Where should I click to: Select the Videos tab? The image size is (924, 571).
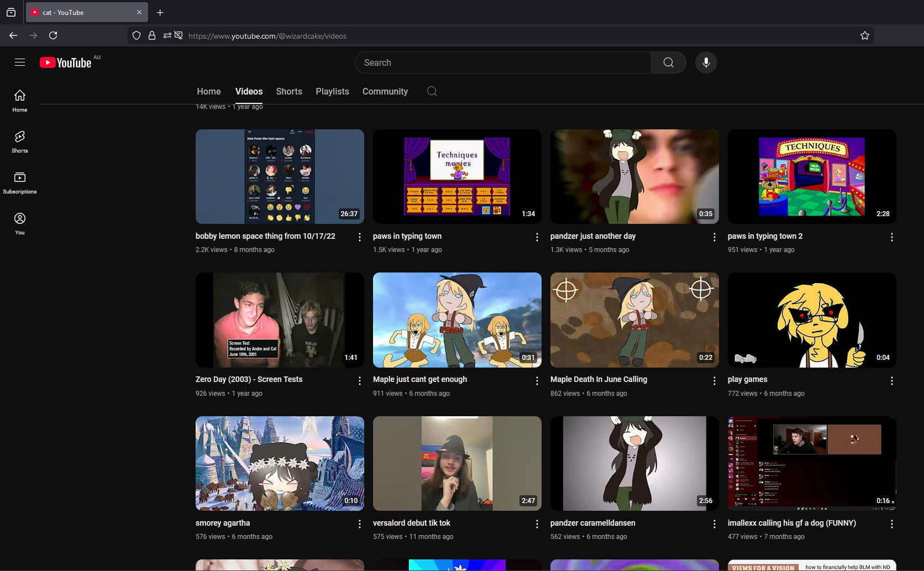(x=249, y=91)
